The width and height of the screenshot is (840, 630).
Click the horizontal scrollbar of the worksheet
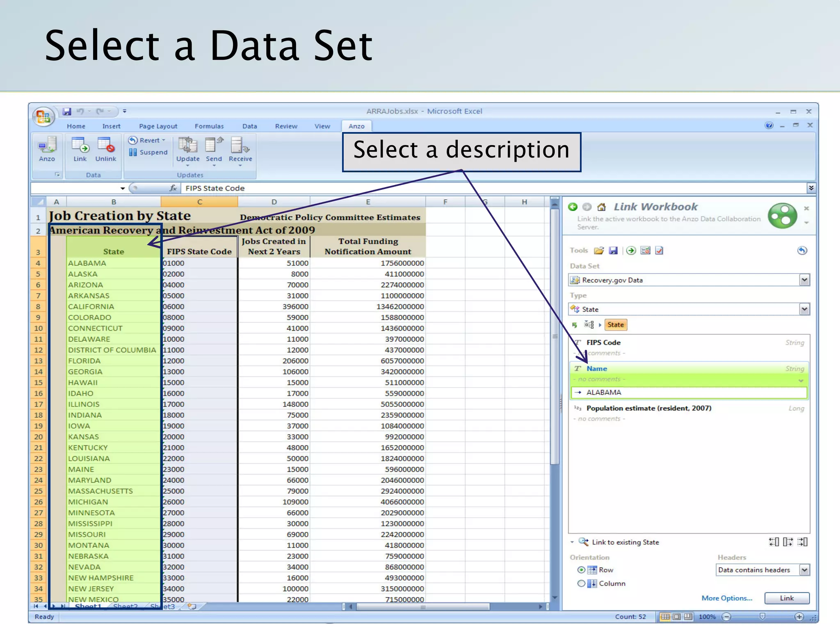(x=422, y=607)
